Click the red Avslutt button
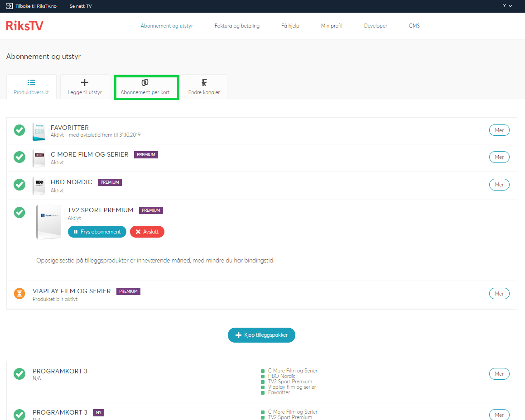This screenshot has width=525, height=420. click(x=147, y=232)
